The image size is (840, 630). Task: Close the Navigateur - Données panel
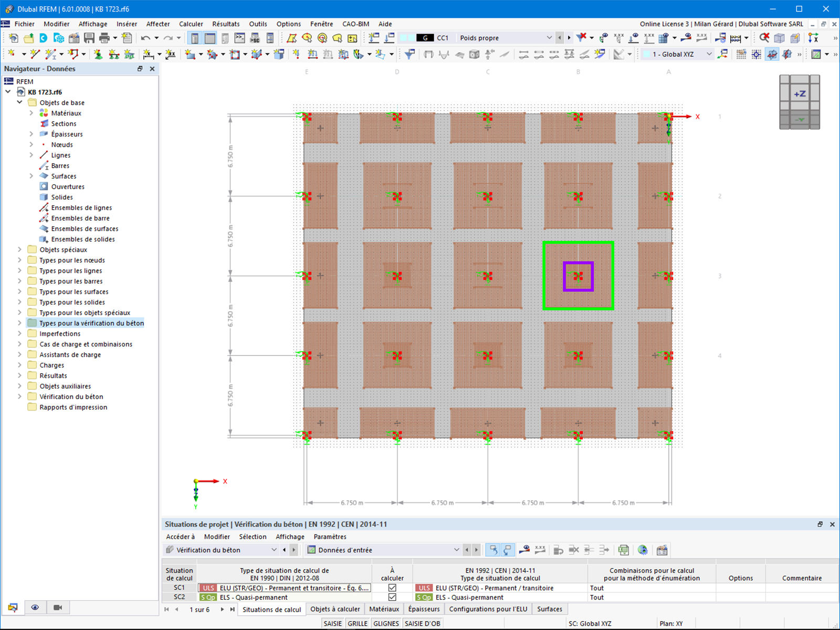[x=152, y=69]
